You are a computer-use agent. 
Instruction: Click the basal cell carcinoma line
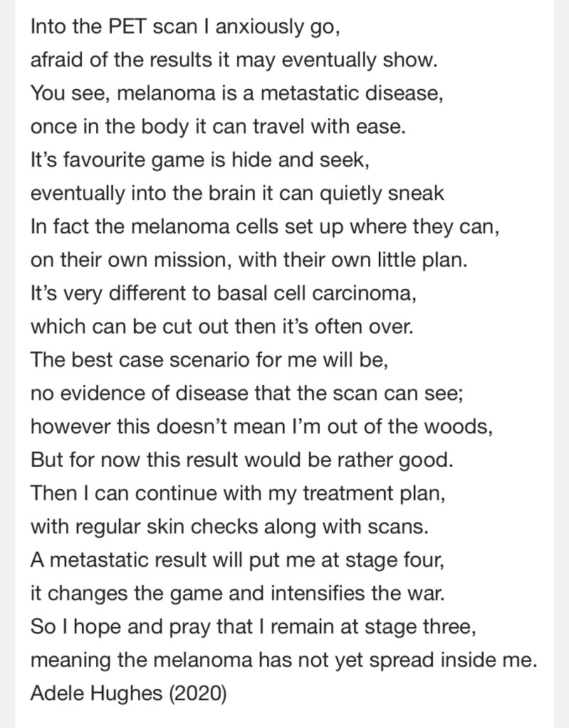(223, 293)
